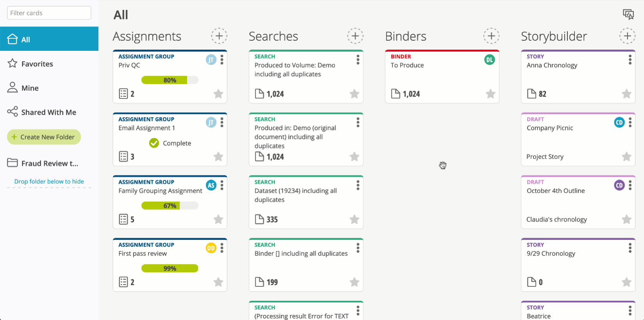Click the JT avatar on Email Assignment 1
This screenshot has width=644, height=320.
point(211,123)
